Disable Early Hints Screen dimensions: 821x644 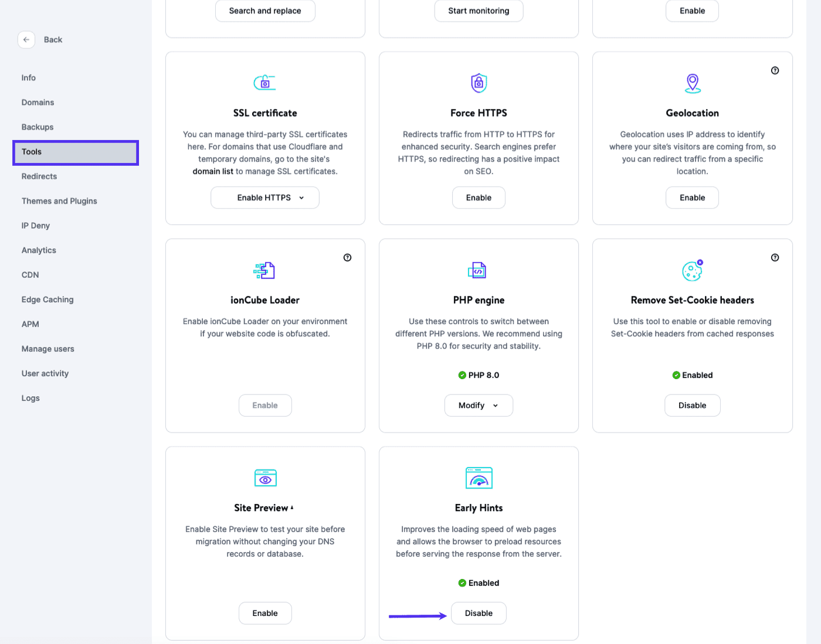point(479,613)
